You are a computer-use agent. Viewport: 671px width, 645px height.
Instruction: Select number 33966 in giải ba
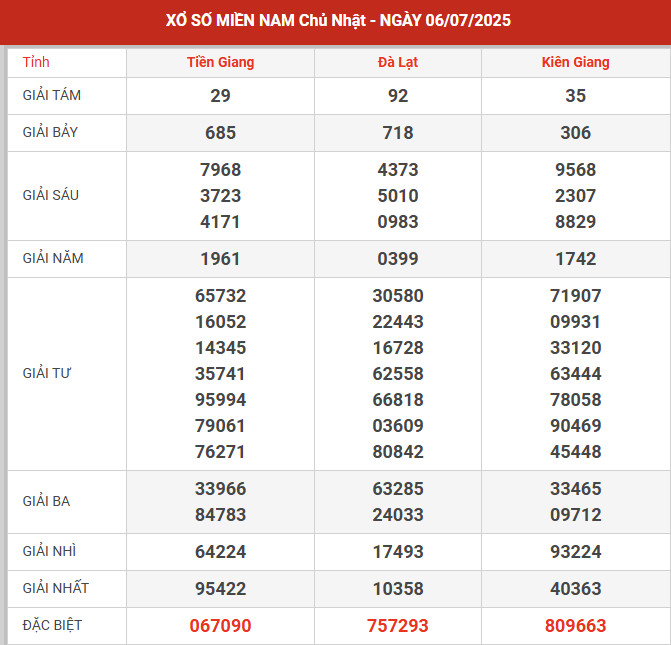pyautogui.click(x=220, y=489)
